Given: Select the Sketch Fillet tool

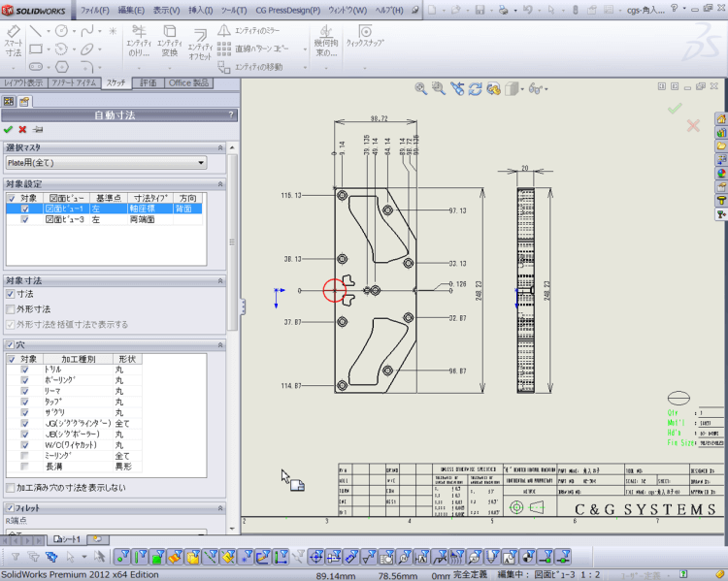Looking at the screenshot, I should pos(86,66).
